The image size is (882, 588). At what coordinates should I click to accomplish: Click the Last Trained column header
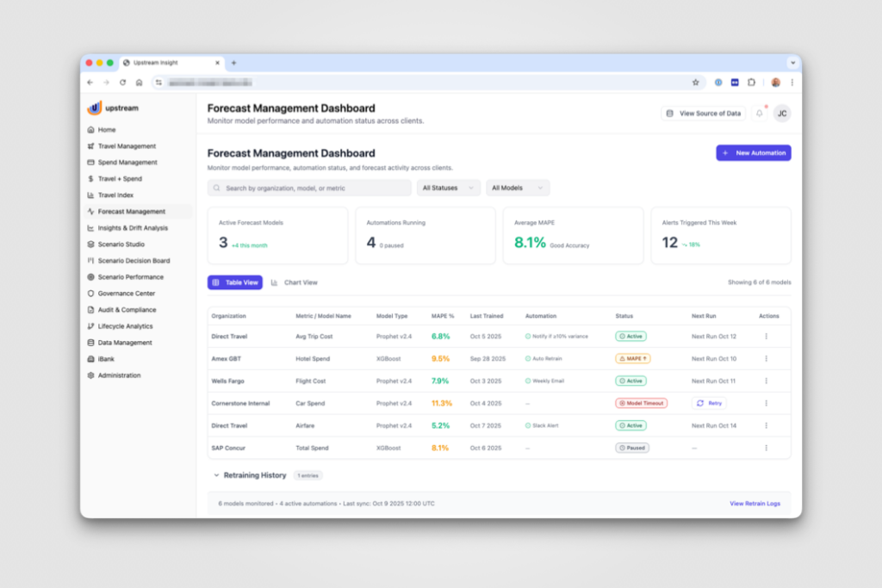pyautogui.click(x=487, y=316)
